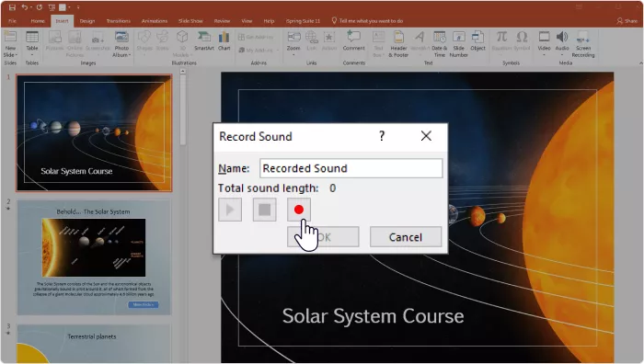Screen dimensions: 644x364
Task: Click the help question mark in dialog
Action: 382,136
